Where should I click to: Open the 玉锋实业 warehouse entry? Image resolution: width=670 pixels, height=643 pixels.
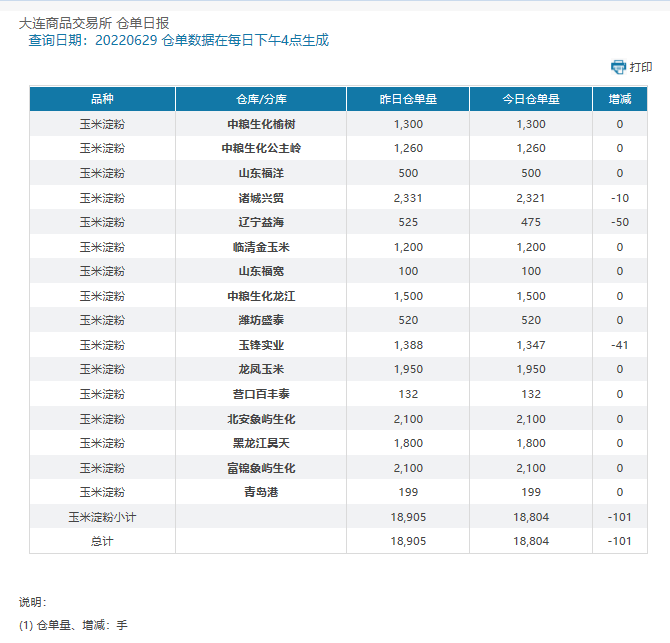tap(261, 345)
